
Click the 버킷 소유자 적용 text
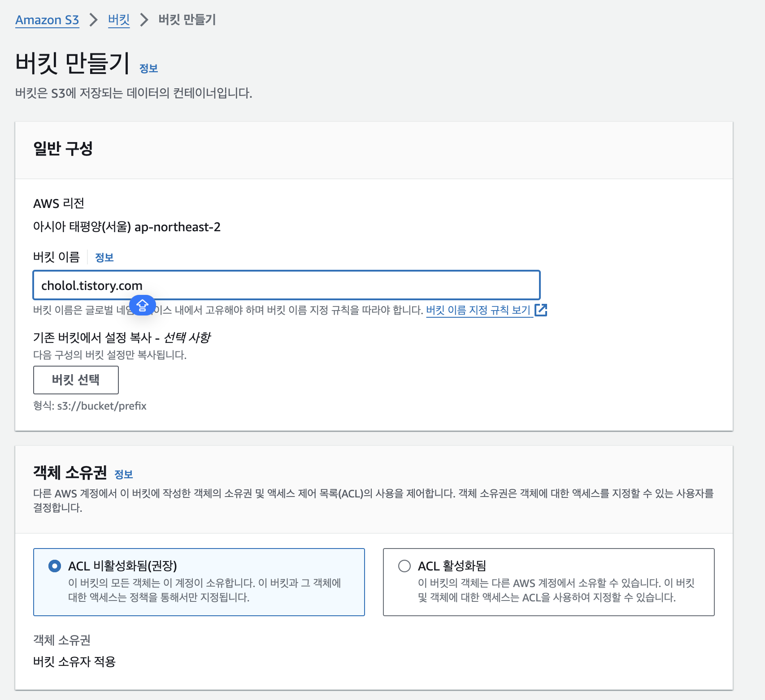74,661
